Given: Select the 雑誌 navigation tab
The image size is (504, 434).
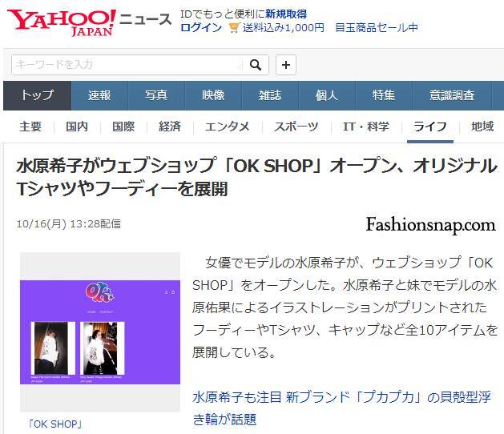Looking at the screenshot, I should [270, 95].
